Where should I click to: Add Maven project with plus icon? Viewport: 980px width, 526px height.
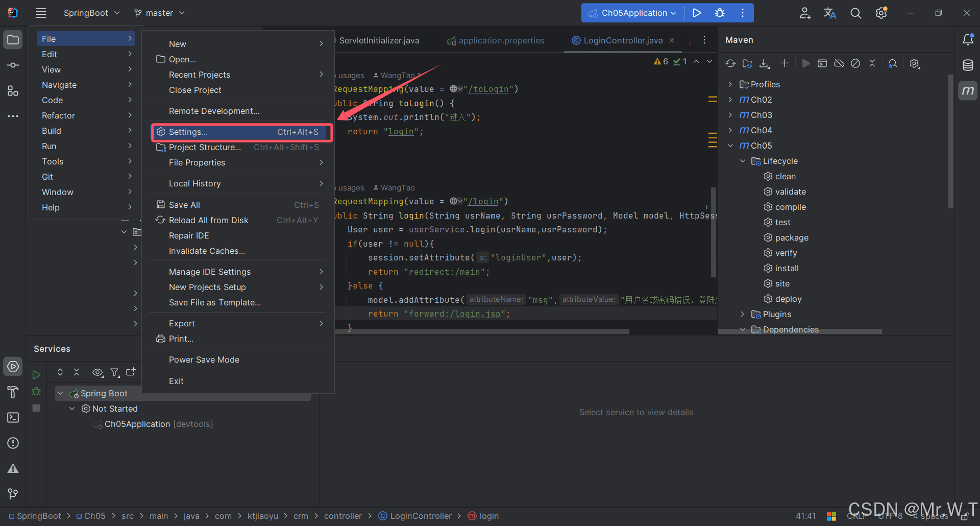coord(785,63)
